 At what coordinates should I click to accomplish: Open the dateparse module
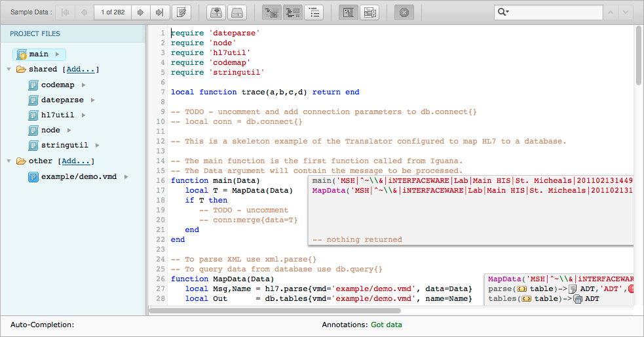[x=62, y=100]
